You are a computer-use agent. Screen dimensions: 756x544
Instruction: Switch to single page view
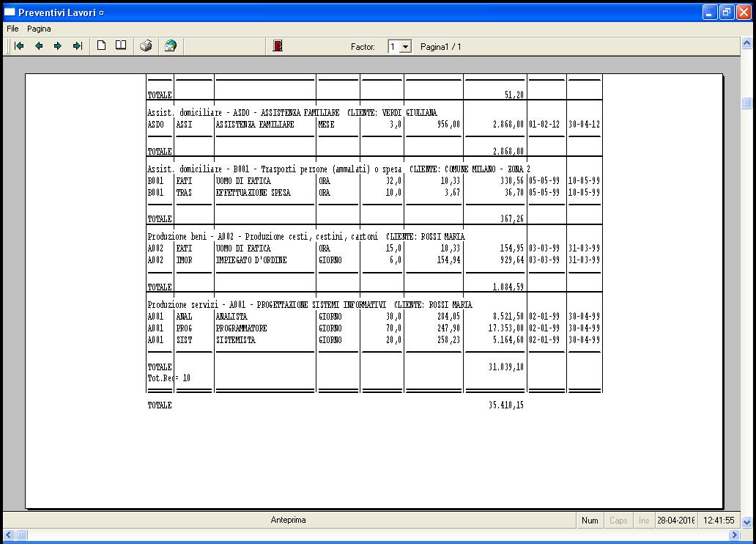point(101,45)
